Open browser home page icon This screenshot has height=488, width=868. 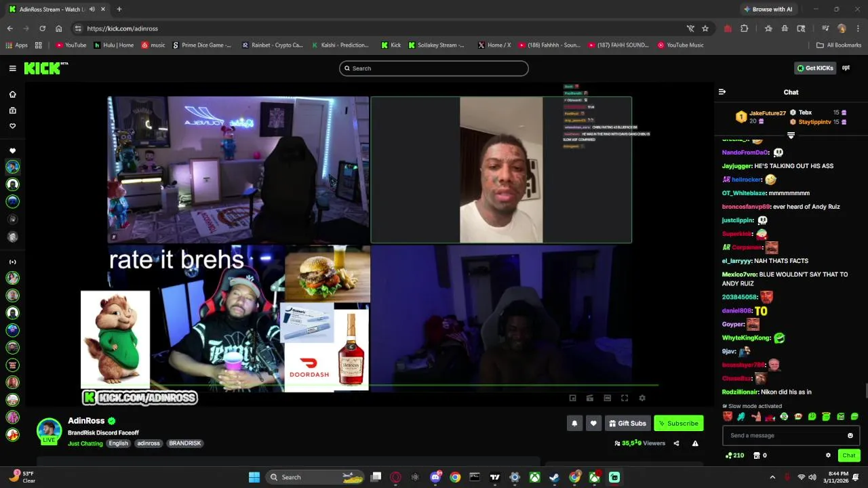[58, 28]
